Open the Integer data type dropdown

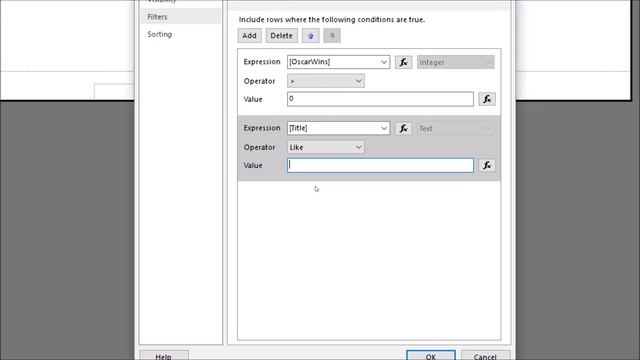click(x=456, y=62)
